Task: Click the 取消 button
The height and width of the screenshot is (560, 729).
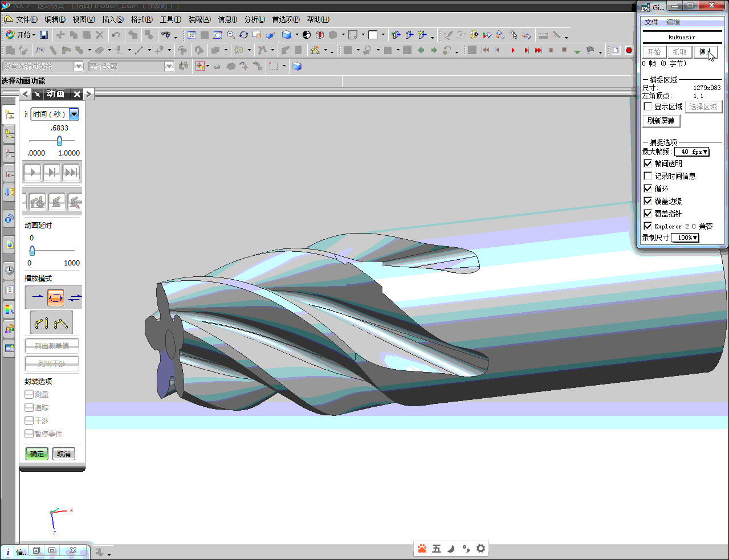Action: [64, 453]
